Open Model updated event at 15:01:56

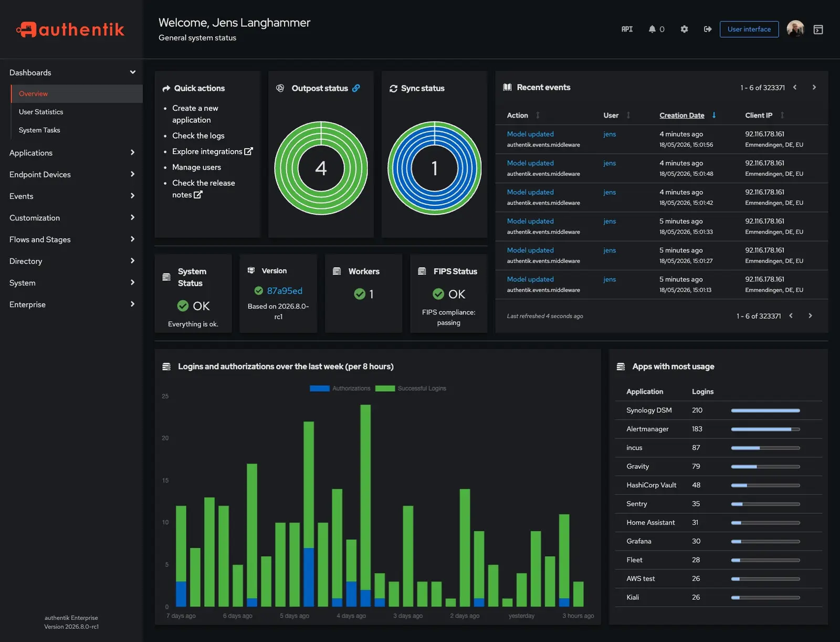530,134
